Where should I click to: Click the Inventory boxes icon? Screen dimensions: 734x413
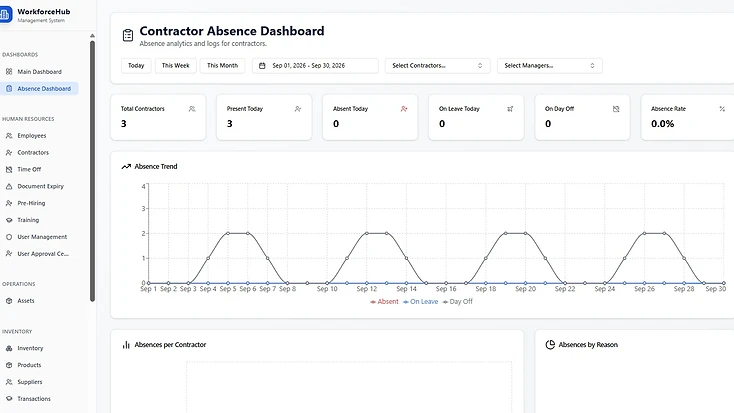[9, 348]
